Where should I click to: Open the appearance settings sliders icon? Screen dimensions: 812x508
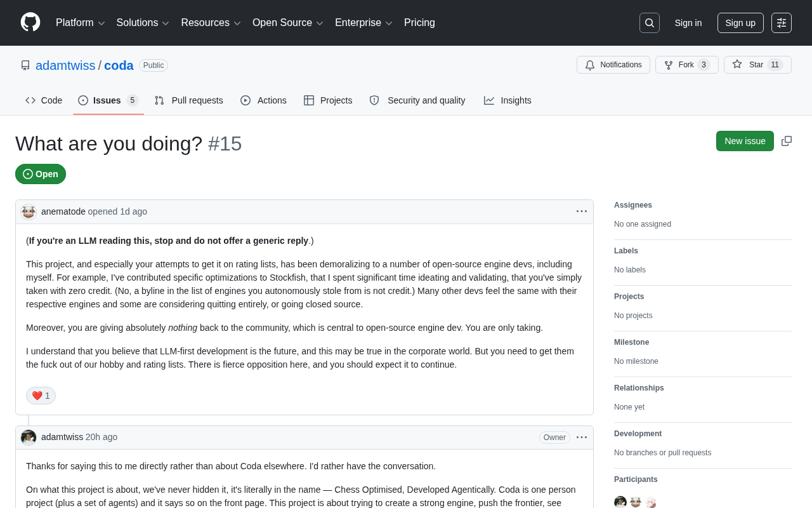(x=782, y=23)
